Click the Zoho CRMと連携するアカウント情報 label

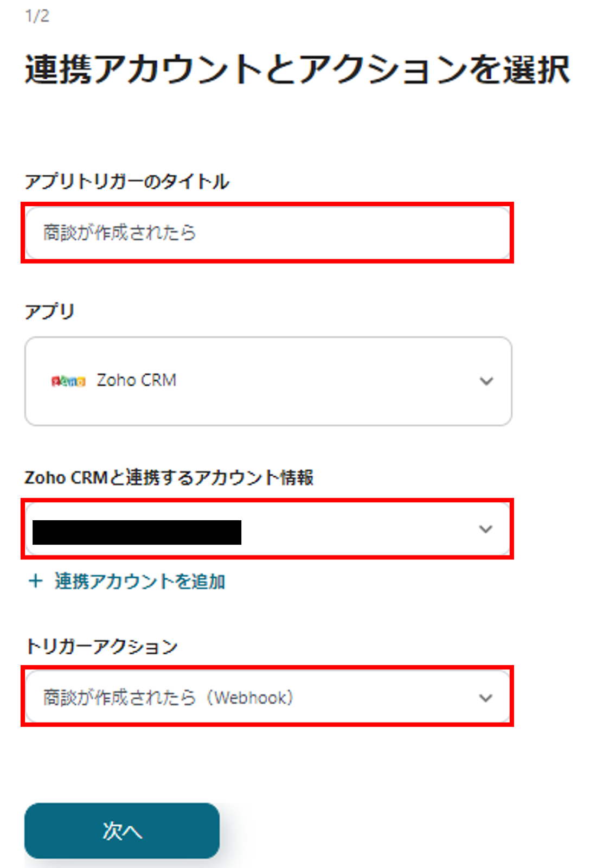(169, 478)
